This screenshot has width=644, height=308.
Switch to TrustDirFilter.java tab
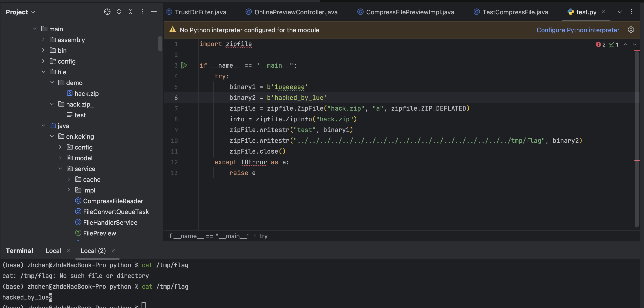pyautogui.click(x=196, y=12)
